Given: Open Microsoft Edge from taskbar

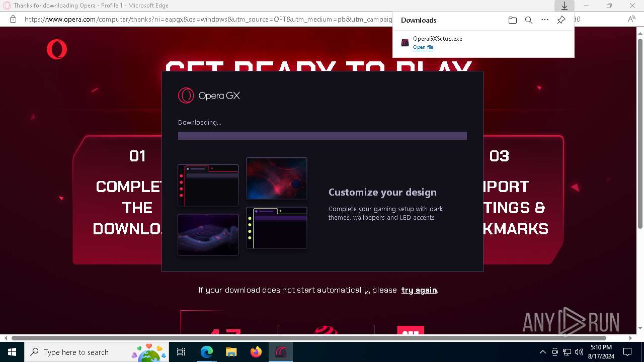Looking at the screenshot, I should [207, 352].
